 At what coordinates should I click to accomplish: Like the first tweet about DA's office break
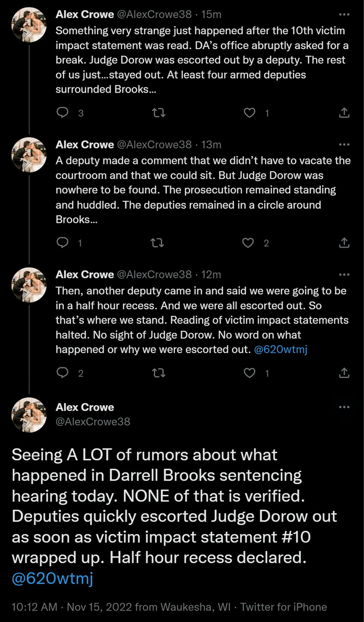[x=251, y=113]
